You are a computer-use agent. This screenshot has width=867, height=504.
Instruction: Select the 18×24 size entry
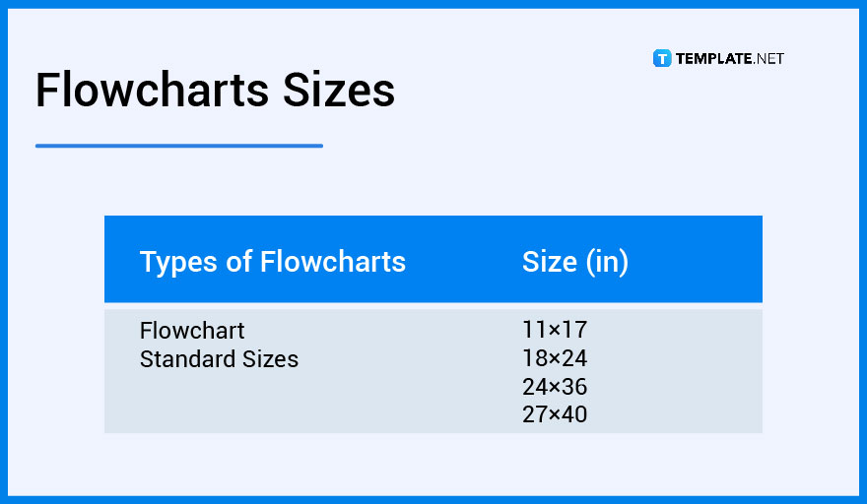click(x=555, y=358)
